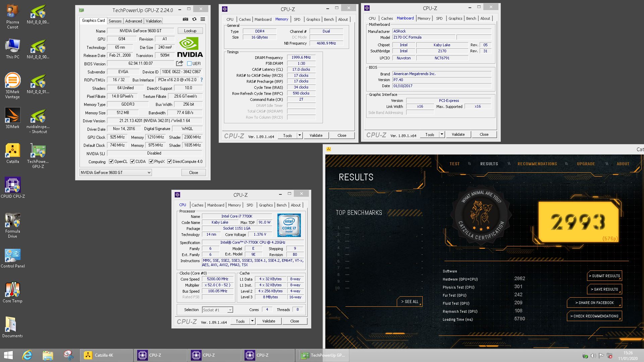This screenshot has height=362, width=644.
Task: Open NVI_0_0_90 desktop shortcut
Action: 38,49
